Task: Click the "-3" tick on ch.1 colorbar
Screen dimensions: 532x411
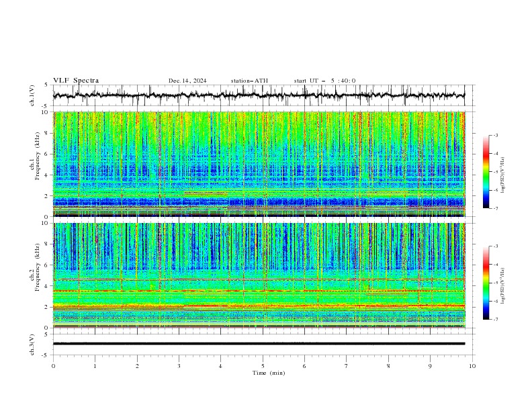Action: tap(495, 136)
